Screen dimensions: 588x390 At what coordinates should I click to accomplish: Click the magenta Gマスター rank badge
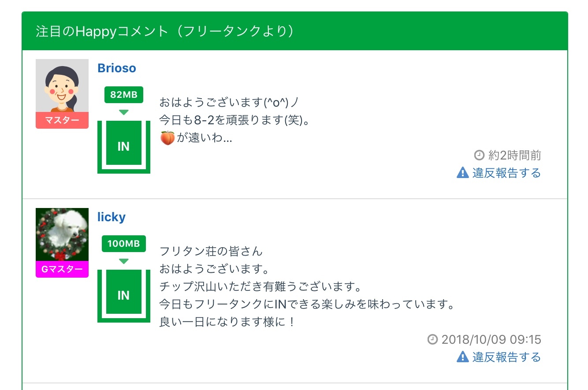(x=62, y=269)
